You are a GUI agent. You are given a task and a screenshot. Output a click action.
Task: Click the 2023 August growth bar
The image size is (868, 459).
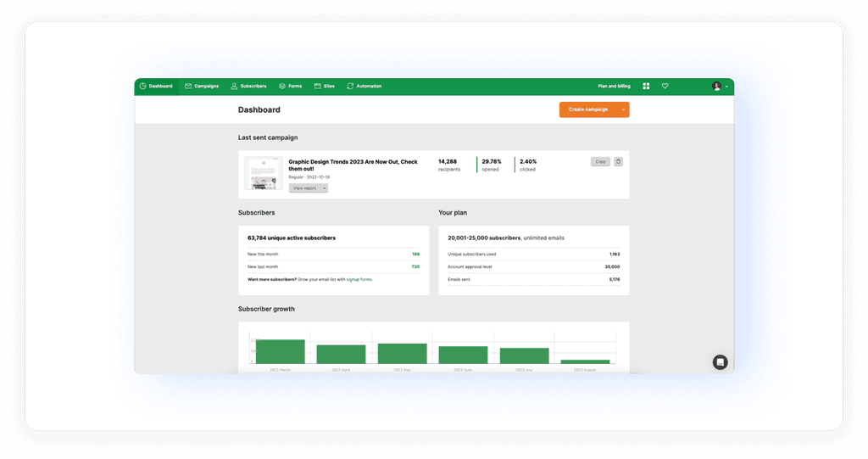click(x=585, y=362)
